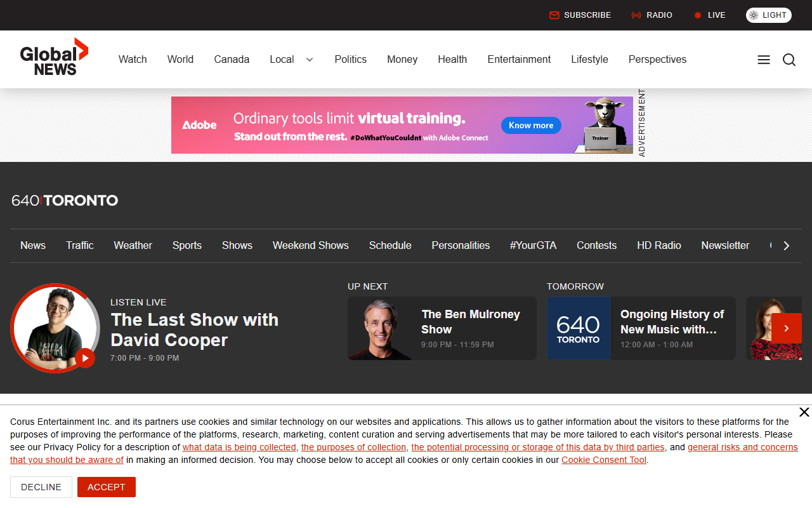Open The Ben Mulroney Show title
812x508 pixels.
[471, 322]
